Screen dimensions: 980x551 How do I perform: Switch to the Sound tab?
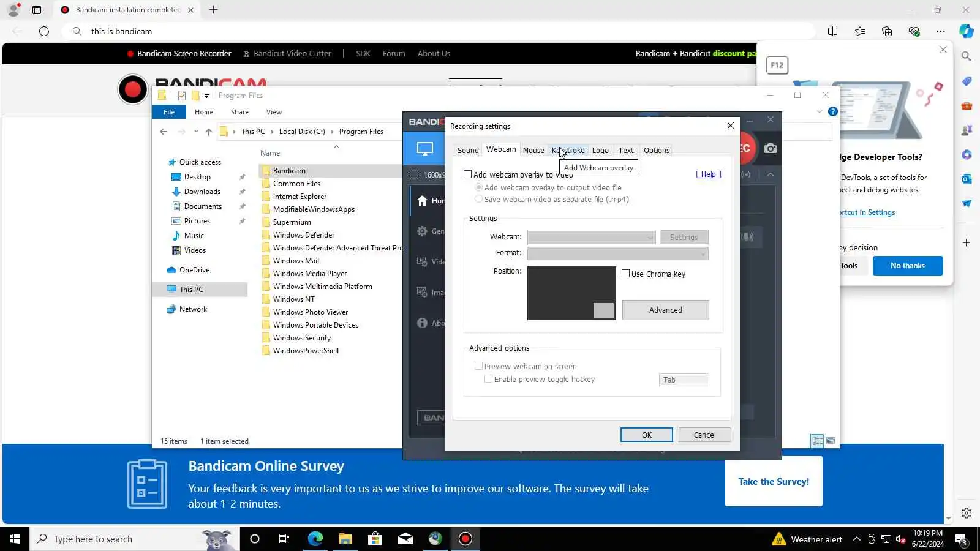[468, 150]
